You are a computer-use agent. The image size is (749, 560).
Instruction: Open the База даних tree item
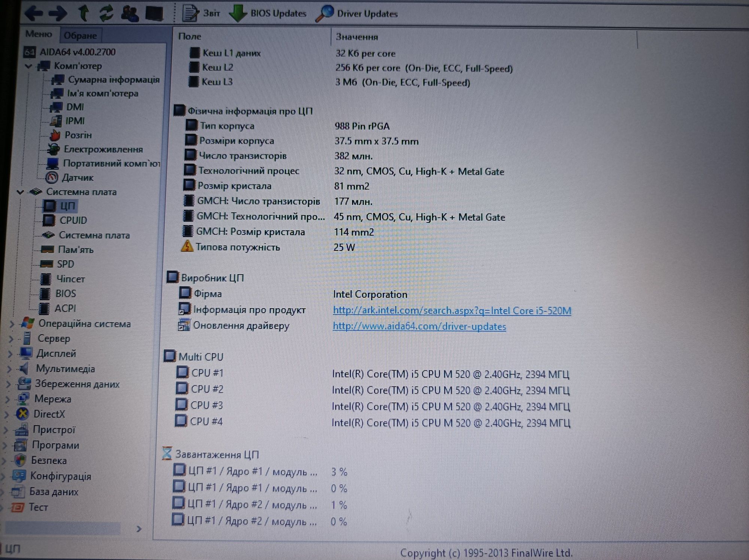(x=54, y=492)
